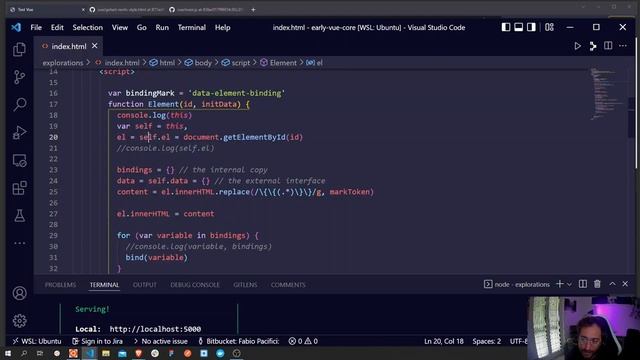This screenshot has width=640, height=360.
Task: Switch to the GitLens panel tab
Action: pos(245,284)
